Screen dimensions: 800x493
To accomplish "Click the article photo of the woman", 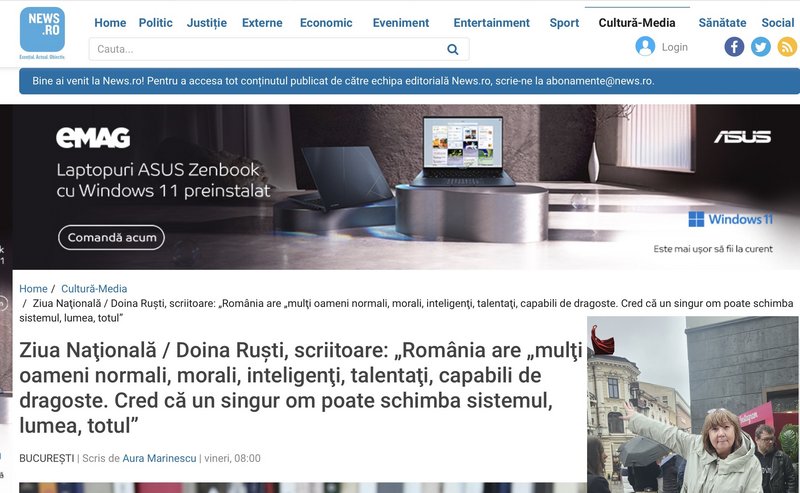I will (x=693, y=405).
